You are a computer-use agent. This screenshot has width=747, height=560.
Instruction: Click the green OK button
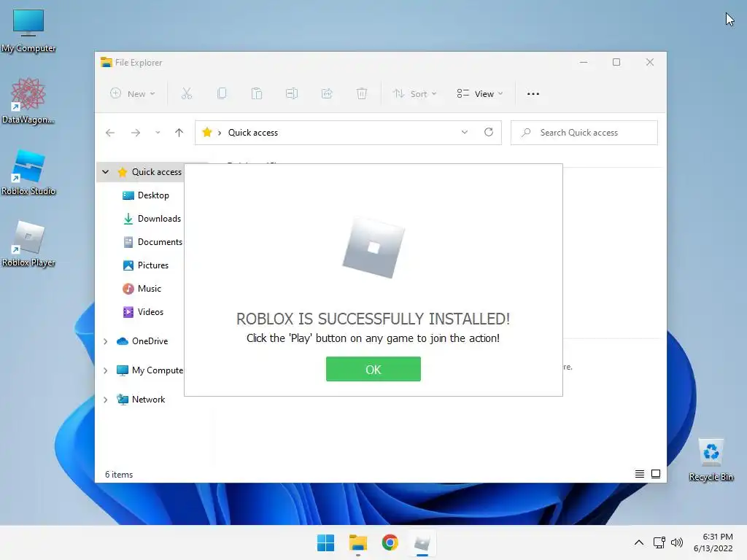pos(373,369)
